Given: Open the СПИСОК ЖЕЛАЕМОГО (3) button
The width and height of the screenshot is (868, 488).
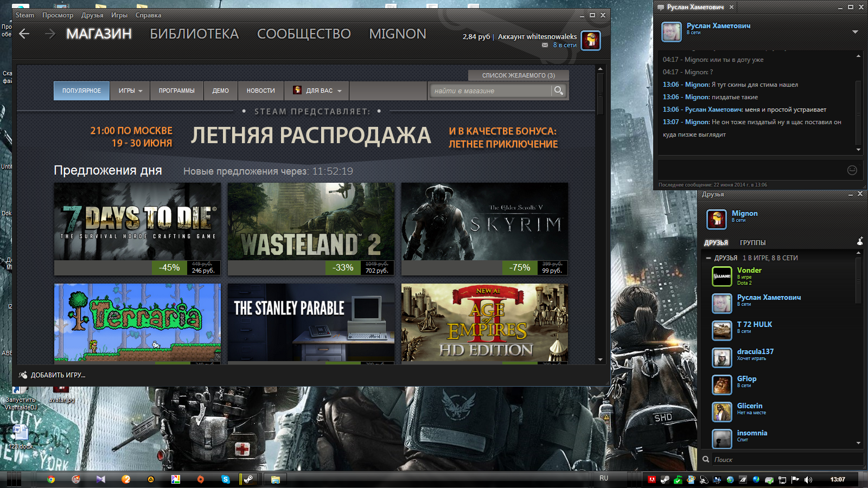Looking at the screenshot, I should click(519, 75).
